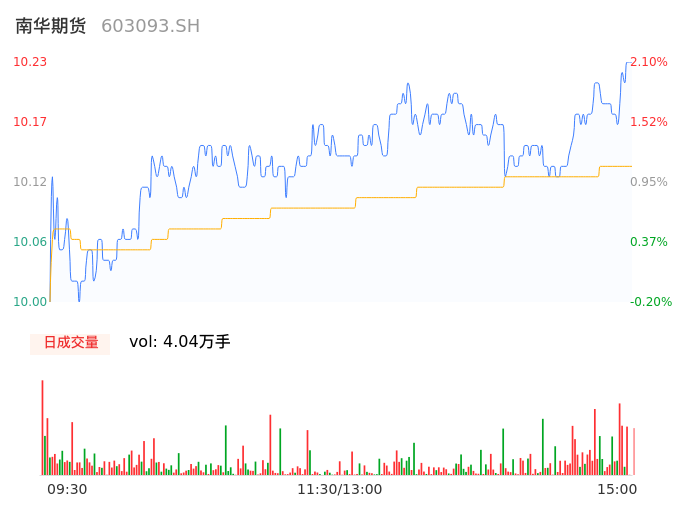686x524 pixels.
Task: Click the tallest red opening volume bar
Action: 42,425
